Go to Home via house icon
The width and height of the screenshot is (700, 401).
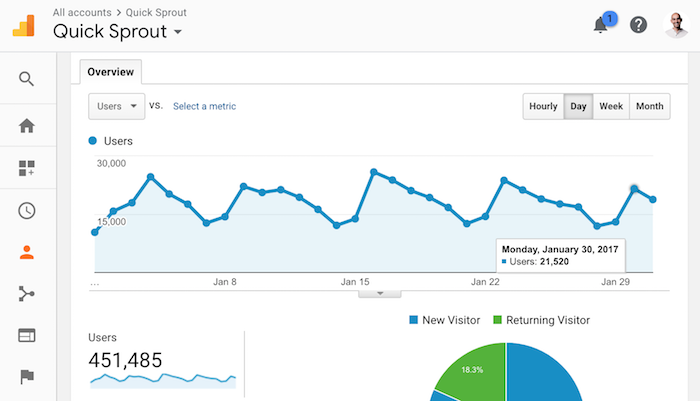click(27, 125)
